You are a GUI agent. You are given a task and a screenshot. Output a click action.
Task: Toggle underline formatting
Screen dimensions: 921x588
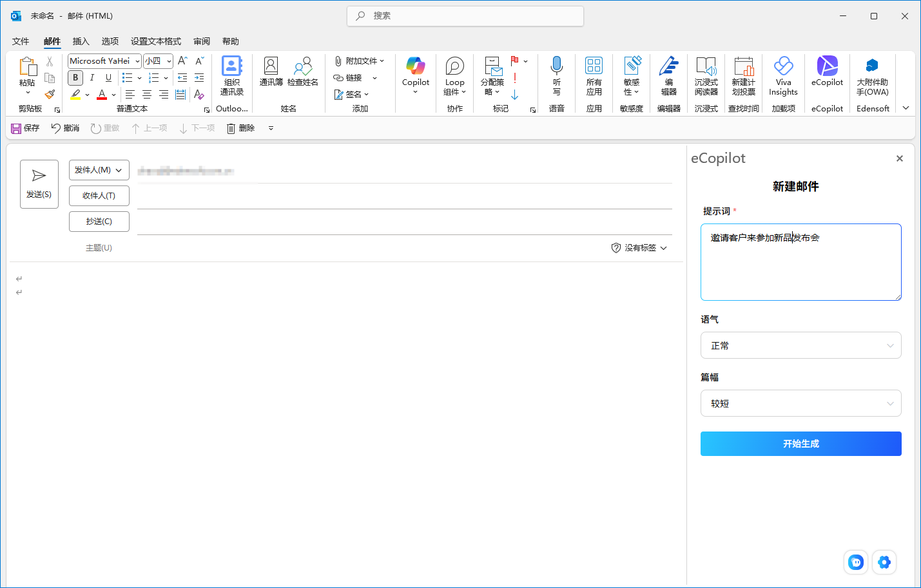click(x=108, y=77)
